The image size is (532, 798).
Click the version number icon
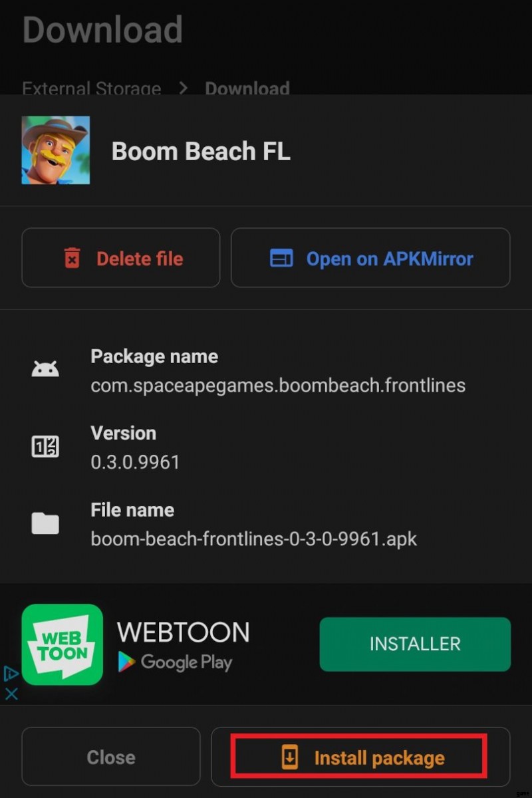coord(45,446)
